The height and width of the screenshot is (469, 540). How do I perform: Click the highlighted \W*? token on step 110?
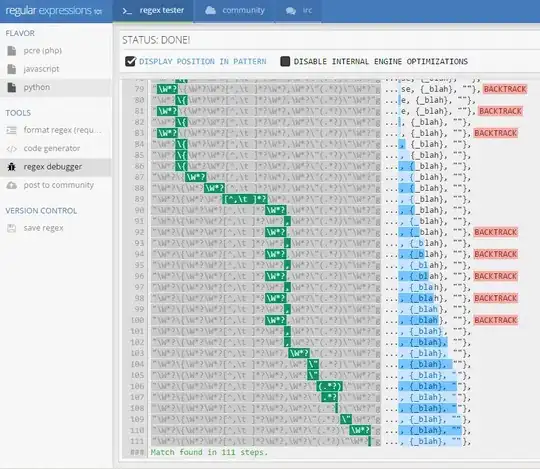[360, 430]
